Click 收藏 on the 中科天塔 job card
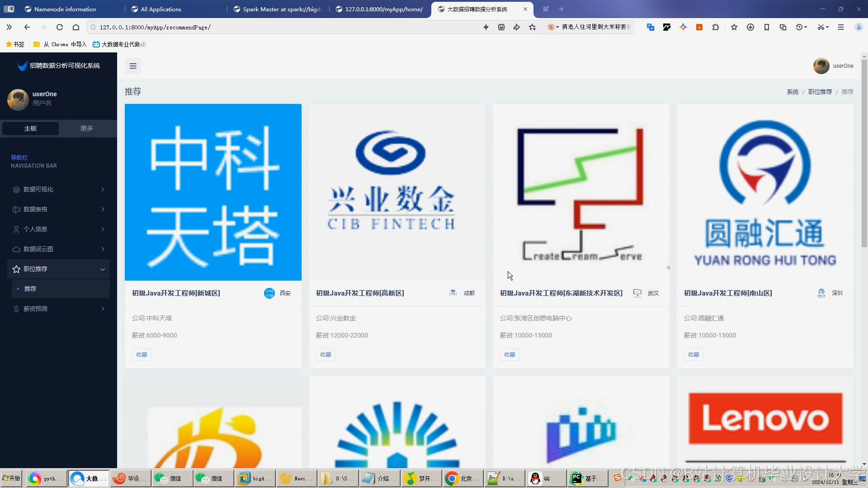This screenshot has height=488, width=868. click(x=141, y=355)
